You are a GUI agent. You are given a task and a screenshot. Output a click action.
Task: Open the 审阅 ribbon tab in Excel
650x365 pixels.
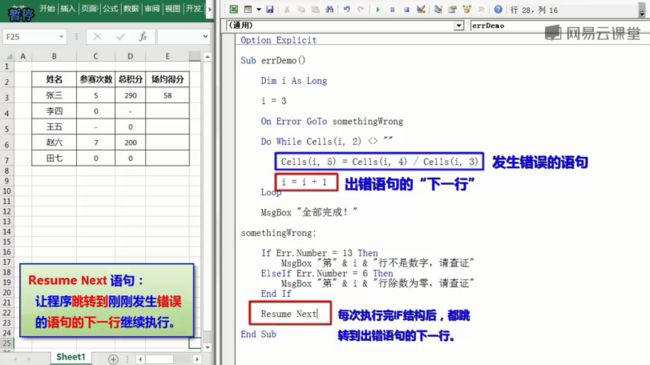[x=152, y=8]
